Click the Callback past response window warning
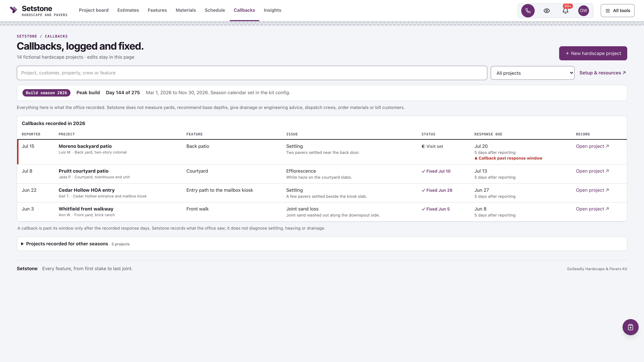 click(508, 158)
